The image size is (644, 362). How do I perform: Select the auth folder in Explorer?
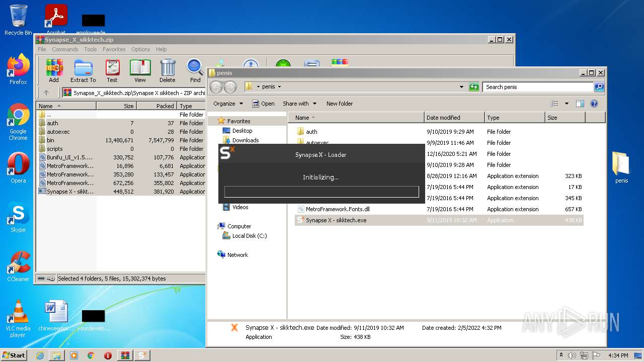(x=311, y=132)
